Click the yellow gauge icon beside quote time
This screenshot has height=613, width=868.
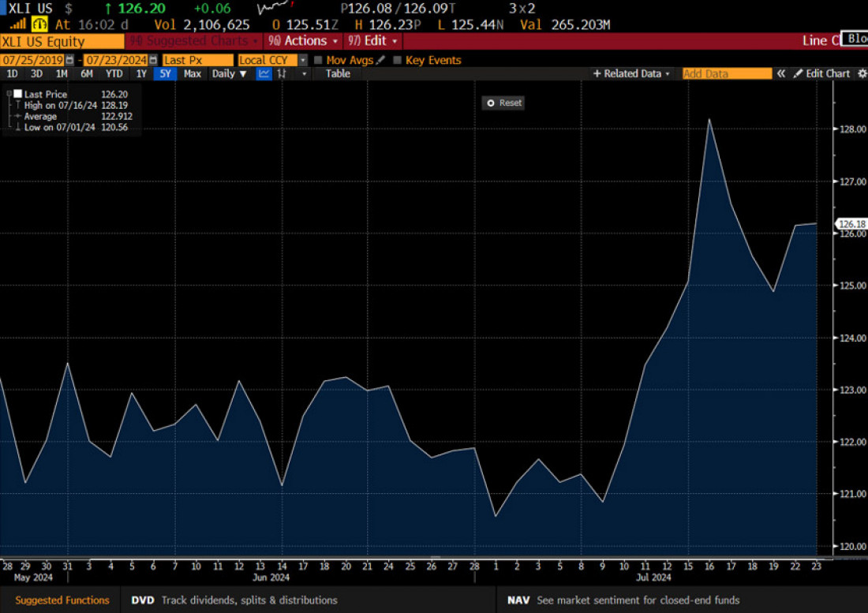pyautogui.click(x=39, y=24)
